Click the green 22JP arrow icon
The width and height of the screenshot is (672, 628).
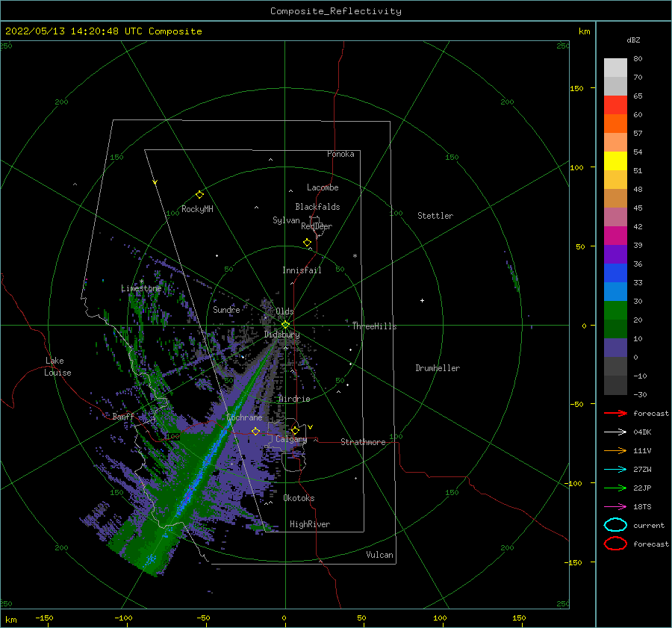(x=615, y=488)
